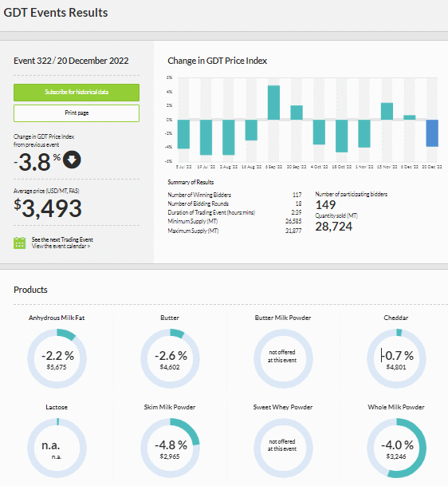Click the Products section heading
The image size is (448, 486).
coord(30,290)
